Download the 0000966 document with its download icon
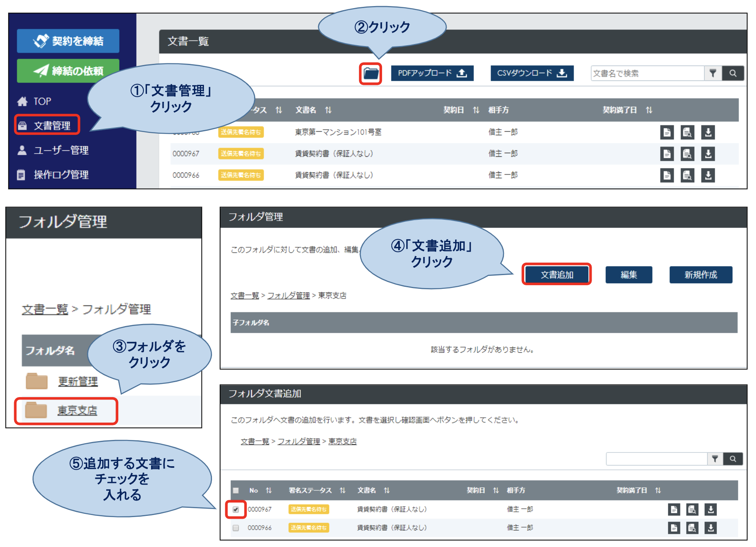Image resolution: width=756 pixels, height=547 pixels. pos(708,175)
